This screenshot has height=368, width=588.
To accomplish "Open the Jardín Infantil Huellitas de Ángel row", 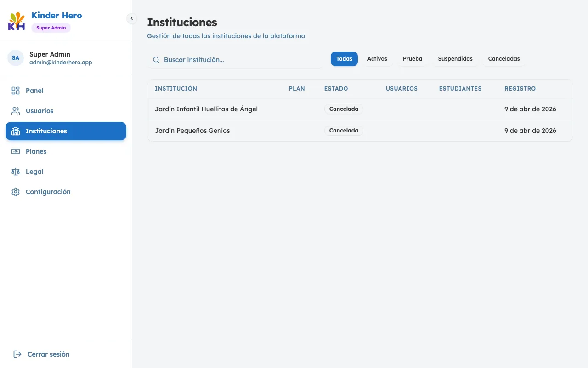I will 206,109.
